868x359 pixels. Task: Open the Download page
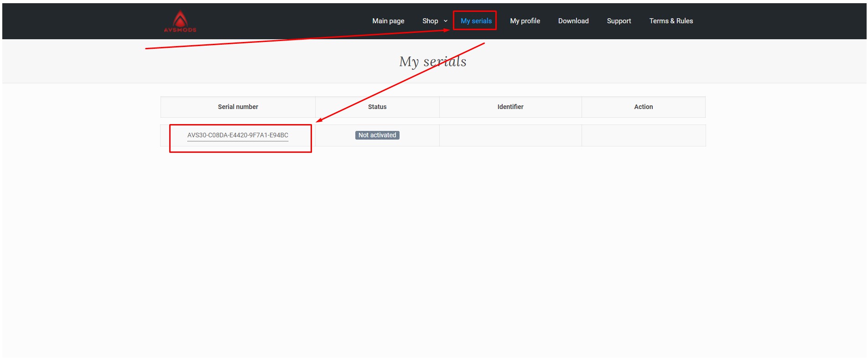click(573, 21)
